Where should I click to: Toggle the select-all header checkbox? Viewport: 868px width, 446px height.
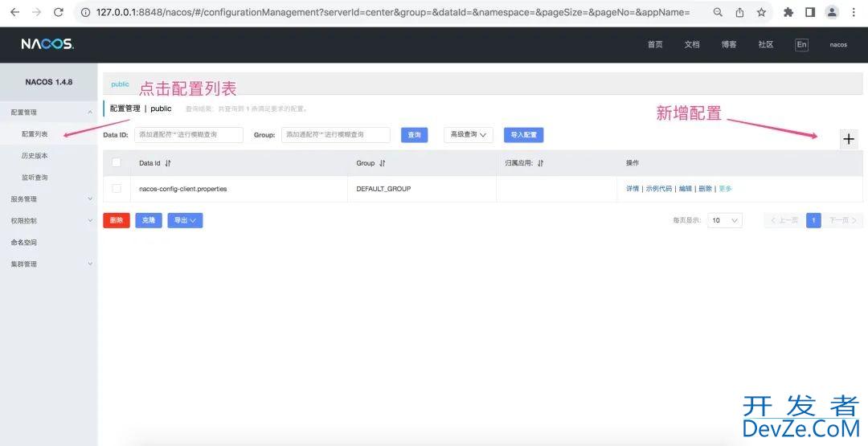click(x=117, y=162)
